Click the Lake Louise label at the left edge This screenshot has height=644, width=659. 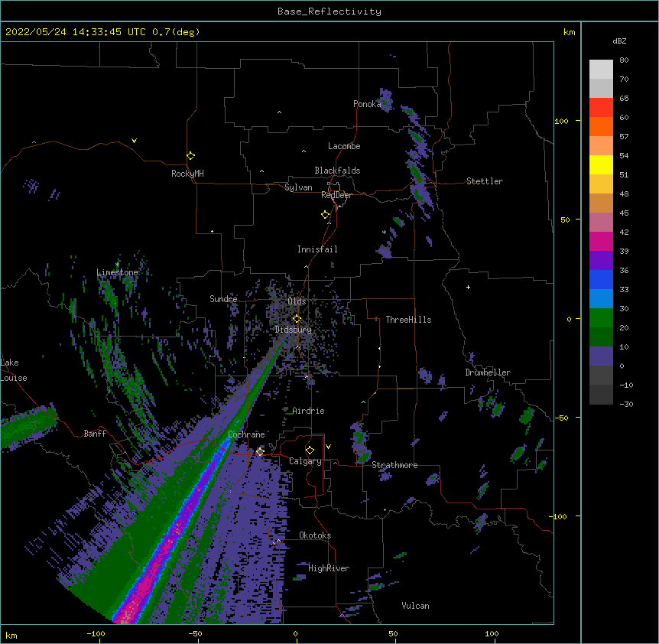(x=14, y=370)
